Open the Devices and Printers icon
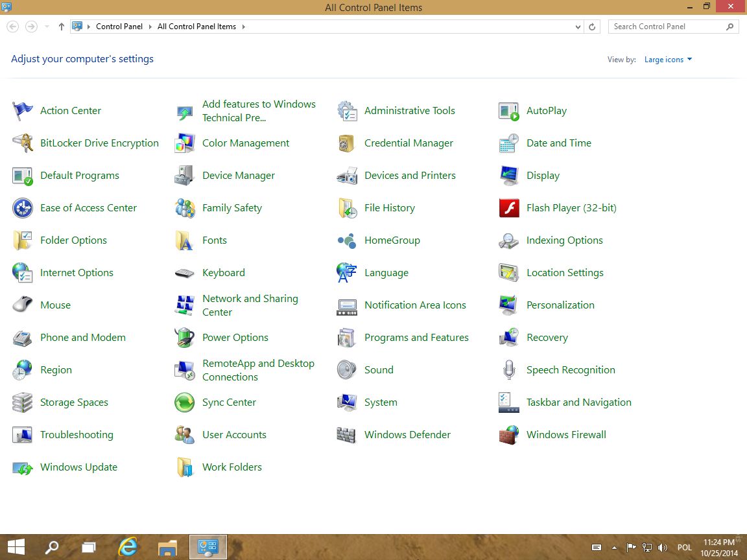 coord(346,176)
